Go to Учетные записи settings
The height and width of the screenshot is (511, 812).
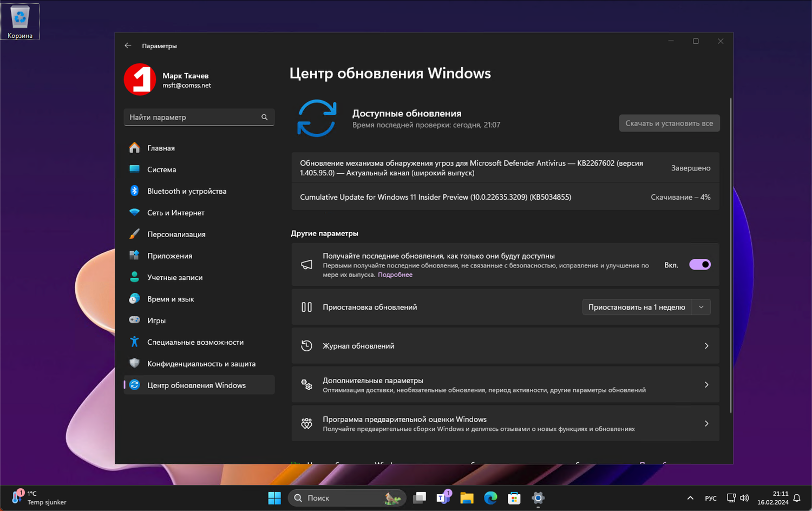click(x=199, y=277)
